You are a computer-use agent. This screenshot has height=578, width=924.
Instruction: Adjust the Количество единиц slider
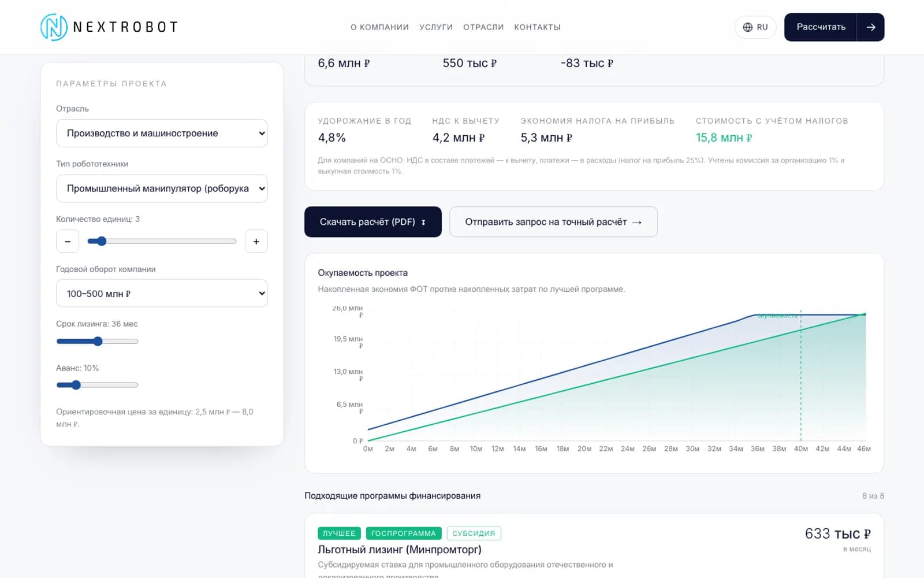[162, 241]
